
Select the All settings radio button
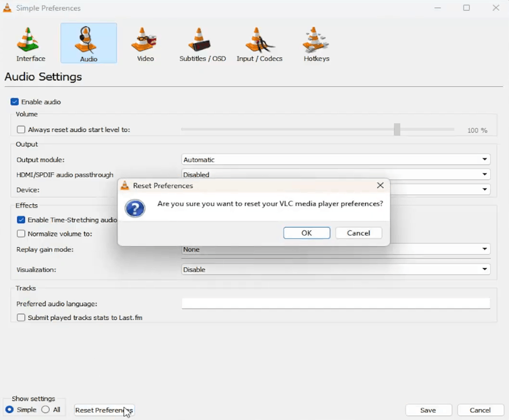point(45,409)
